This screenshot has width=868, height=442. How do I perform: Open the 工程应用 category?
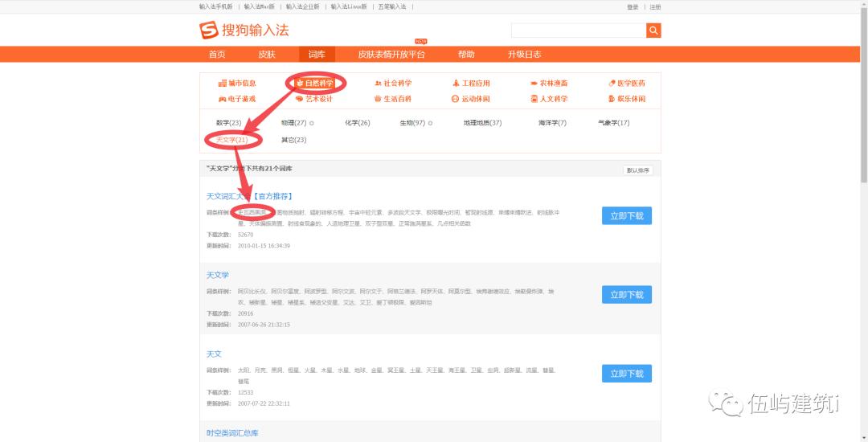coord(471,83)
